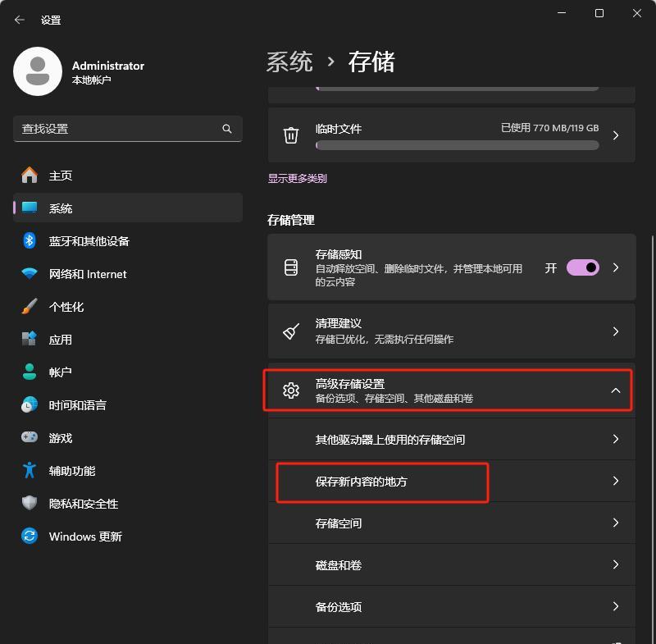Click the search magnifier icon
This screenshot has width=656, height=644.
[227, 129]
